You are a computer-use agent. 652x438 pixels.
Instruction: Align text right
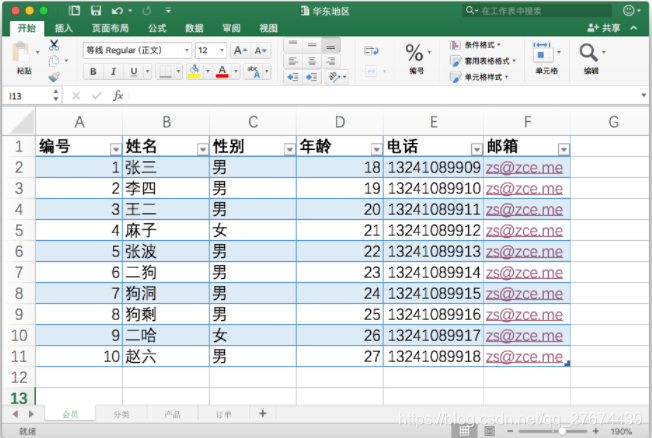(331, 61)
